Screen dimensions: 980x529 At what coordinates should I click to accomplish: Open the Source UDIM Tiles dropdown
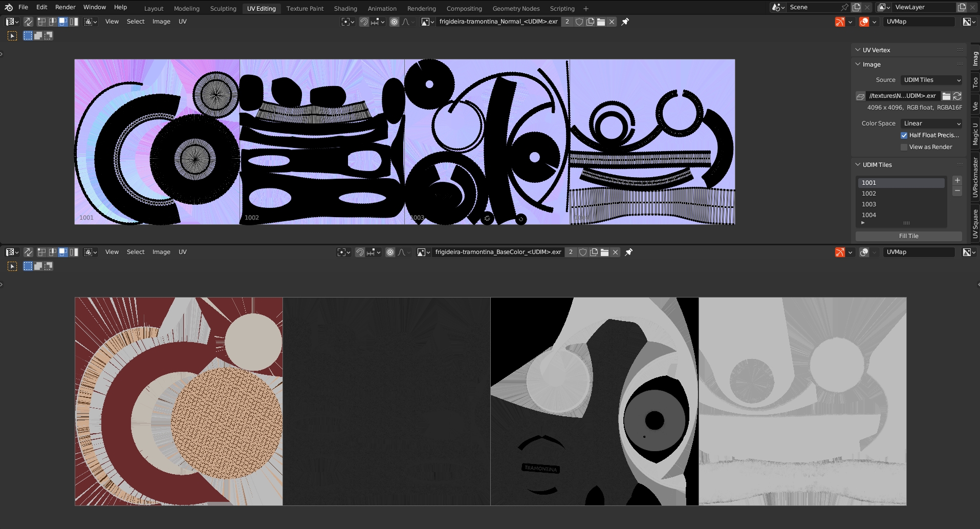pos(931,80)
